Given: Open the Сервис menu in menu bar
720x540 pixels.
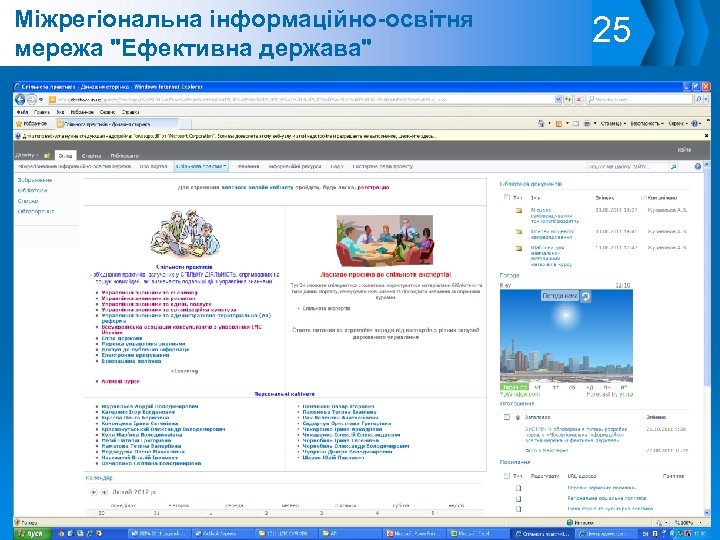Looking at the screenshot, I should 107,112.
